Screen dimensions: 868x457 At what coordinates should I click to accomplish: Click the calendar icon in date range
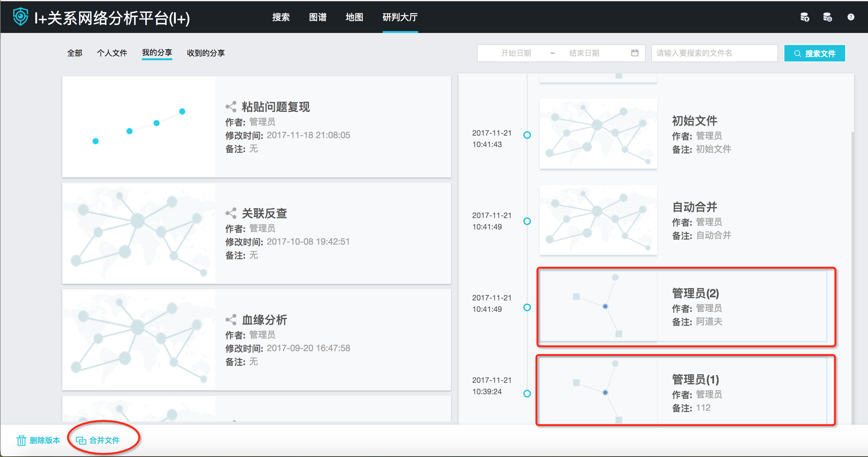pos(635,53)
